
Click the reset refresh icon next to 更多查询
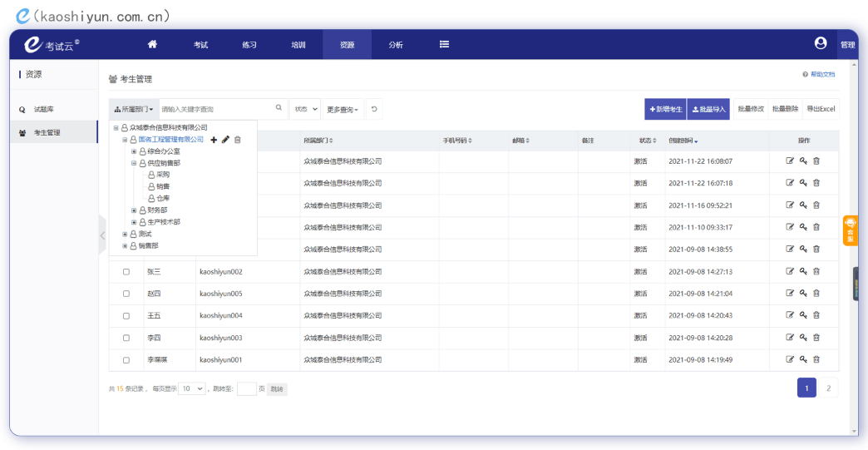(374, 109)
